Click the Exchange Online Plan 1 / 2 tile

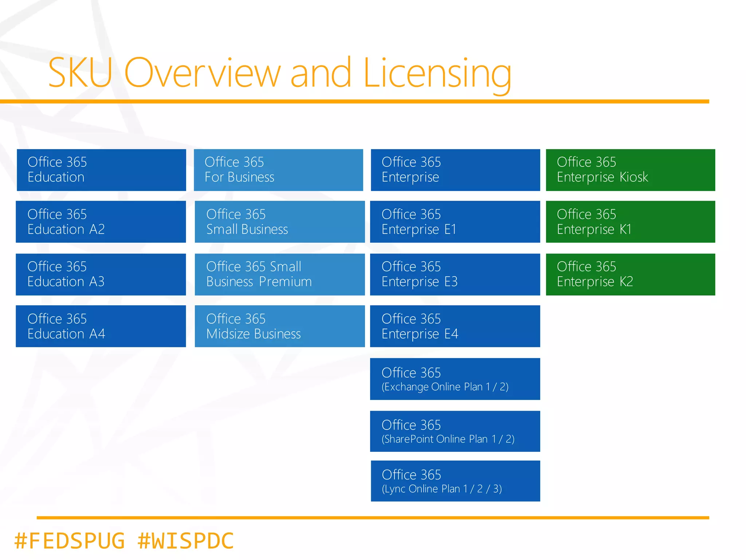pyautogui.click(x=455, y=379)
